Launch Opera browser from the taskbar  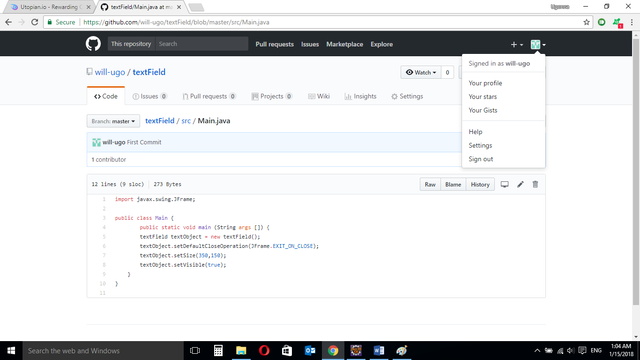pyautogui.click(x=264, y=351)
